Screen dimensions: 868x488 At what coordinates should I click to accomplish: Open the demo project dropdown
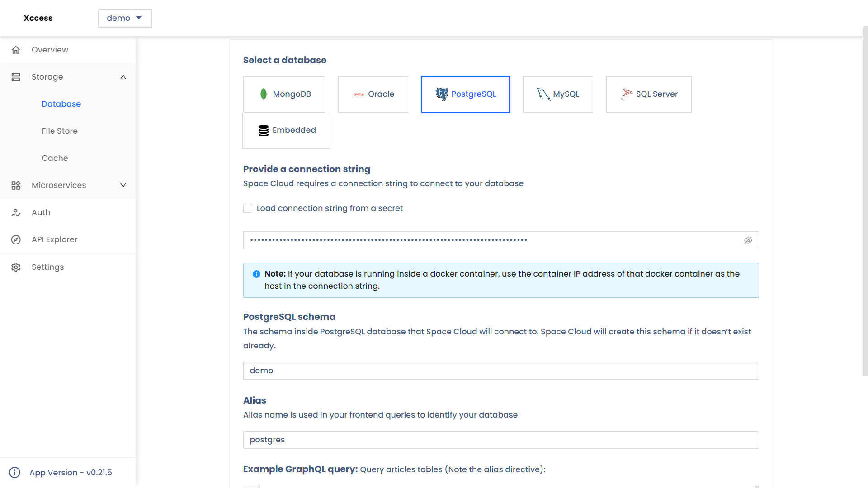click(x=125, y=18)
